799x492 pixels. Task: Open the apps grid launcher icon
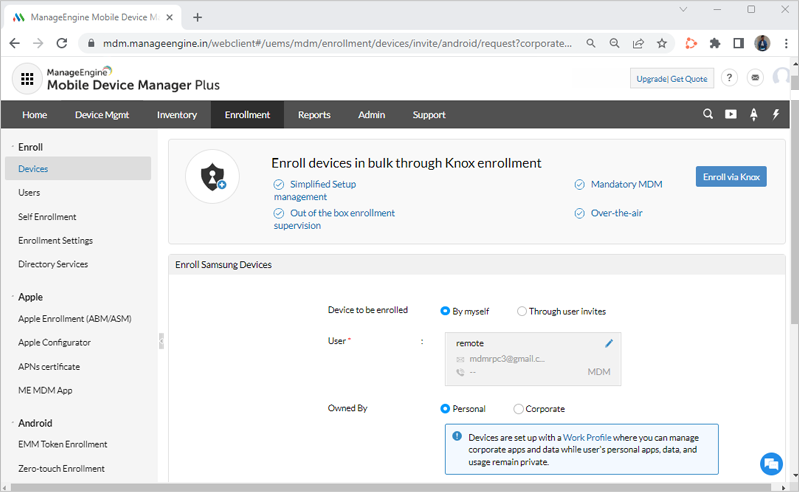pos(26,78)
